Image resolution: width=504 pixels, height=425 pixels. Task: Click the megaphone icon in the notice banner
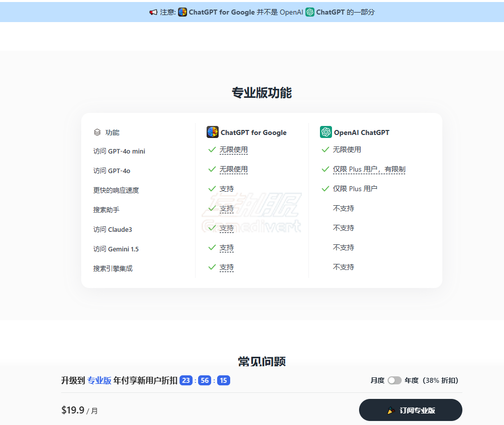(153, 12)
